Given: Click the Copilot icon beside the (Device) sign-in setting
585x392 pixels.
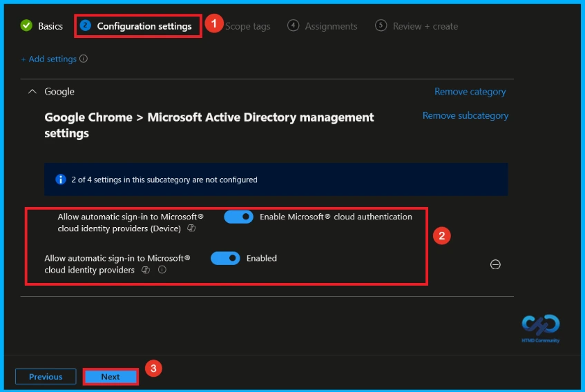Looking at the screenshot, I should pyautogui.click(x=191, y=228).
